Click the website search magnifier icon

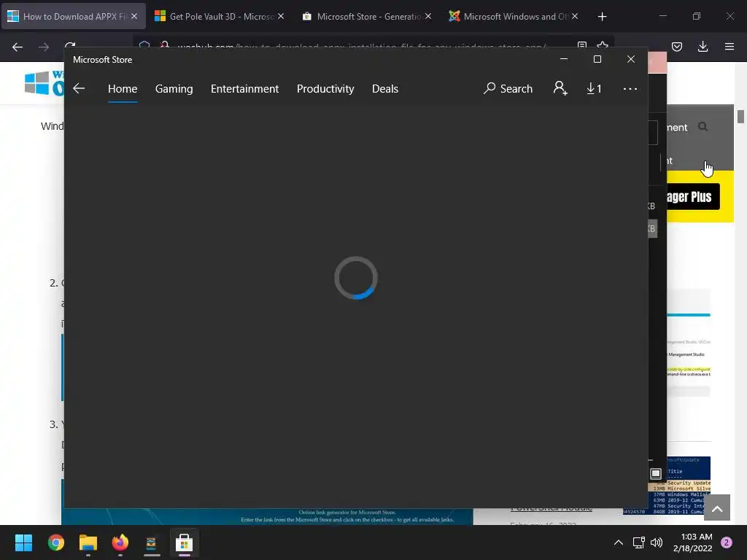(x=703, y=127)
